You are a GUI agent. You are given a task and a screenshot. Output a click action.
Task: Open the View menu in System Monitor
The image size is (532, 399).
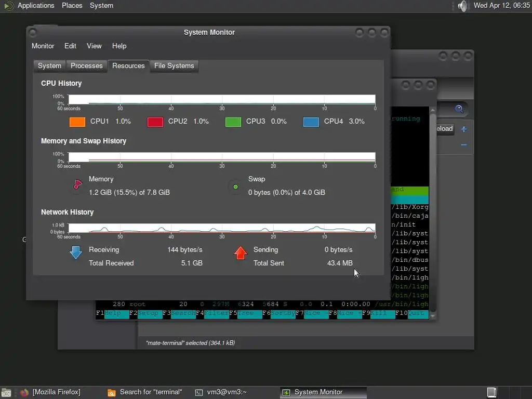coord(94,46)
